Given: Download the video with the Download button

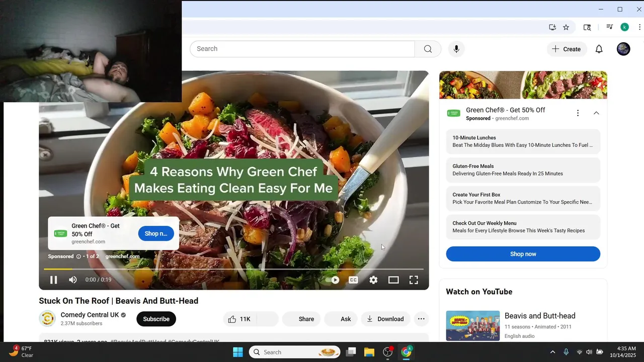Looking at the screenshot, I should (x=385, y=319).
